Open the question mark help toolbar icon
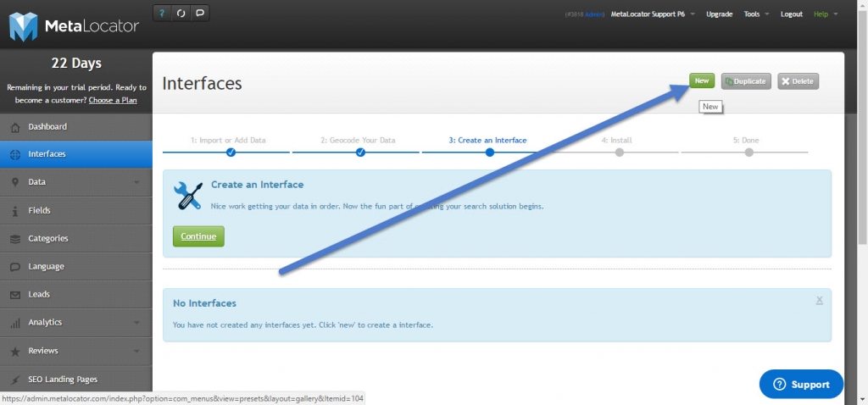 click(162, 14)
